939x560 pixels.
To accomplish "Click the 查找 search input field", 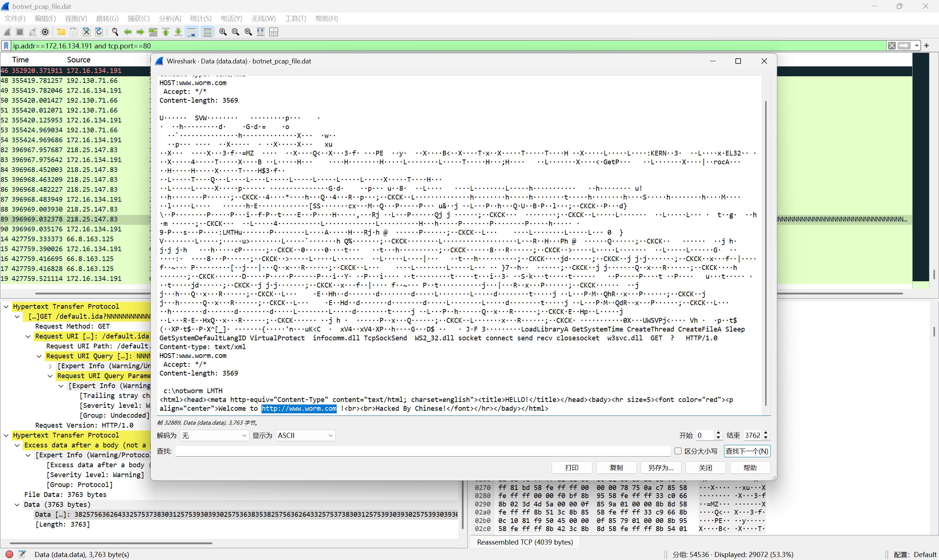I will click(x=422, y=451).
